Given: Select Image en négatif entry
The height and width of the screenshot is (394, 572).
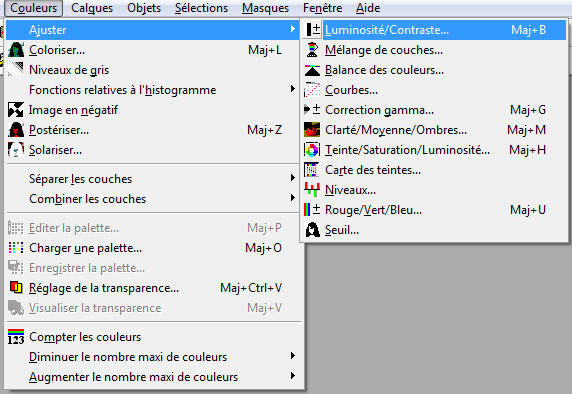Looking at the screenshot, I should pyautogui.click(x=153, y=110).
